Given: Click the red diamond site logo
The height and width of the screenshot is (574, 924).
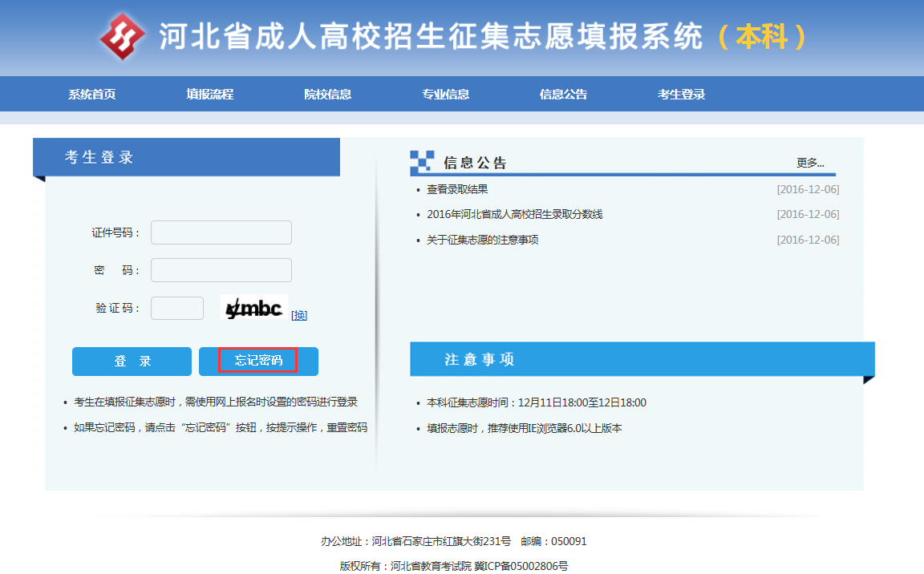Looking at the screenshot, I should point(122,37).
